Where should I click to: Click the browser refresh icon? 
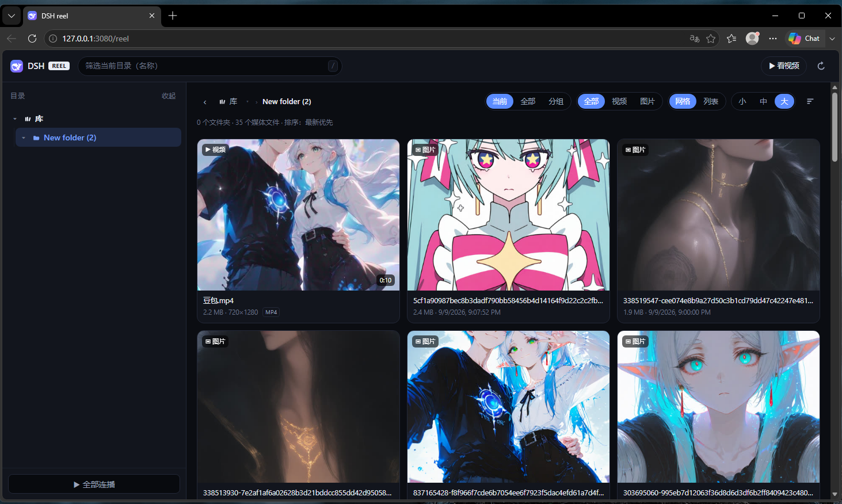(x=32, y=39)
